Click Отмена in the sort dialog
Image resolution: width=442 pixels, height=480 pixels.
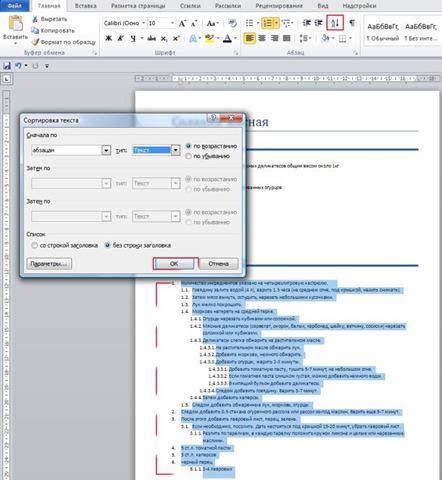click(x=218, y=264)
